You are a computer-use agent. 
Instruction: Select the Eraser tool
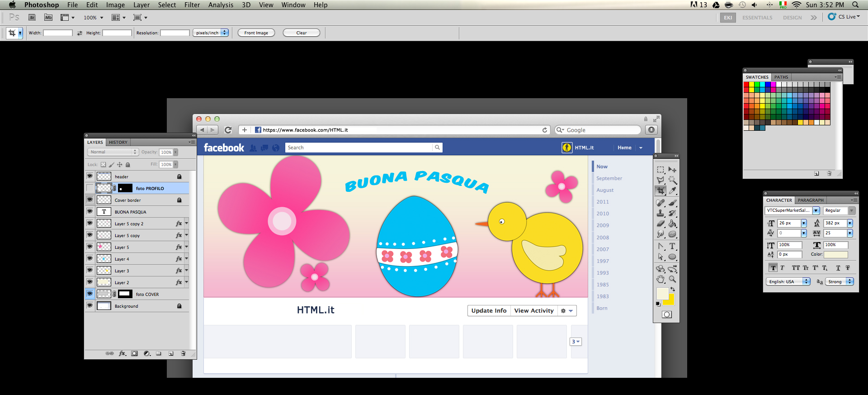660,224
